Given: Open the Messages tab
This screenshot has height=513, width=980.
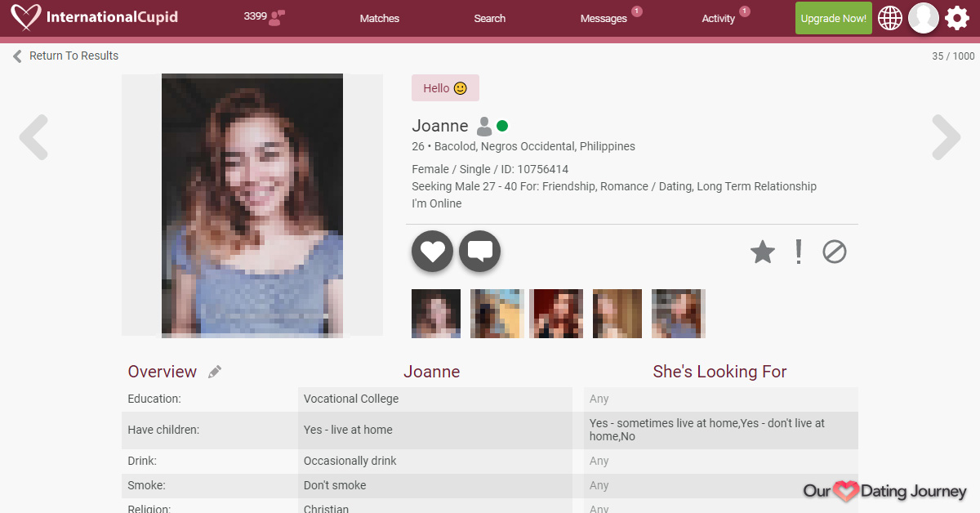Looking at the screenshot, I should point(604,18).
